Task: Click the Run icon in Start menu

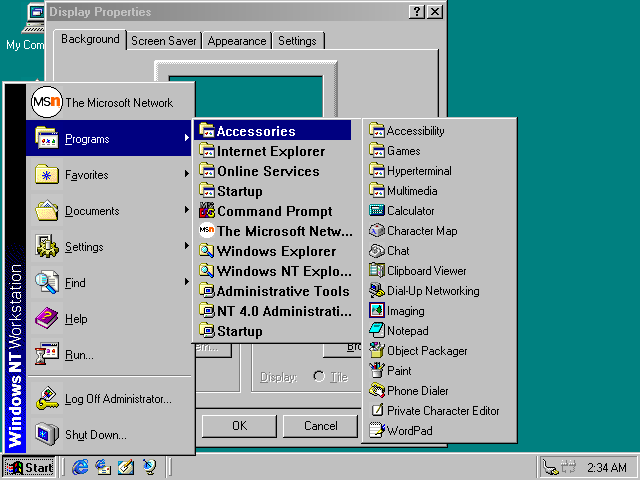Action: tap(47, 354)
